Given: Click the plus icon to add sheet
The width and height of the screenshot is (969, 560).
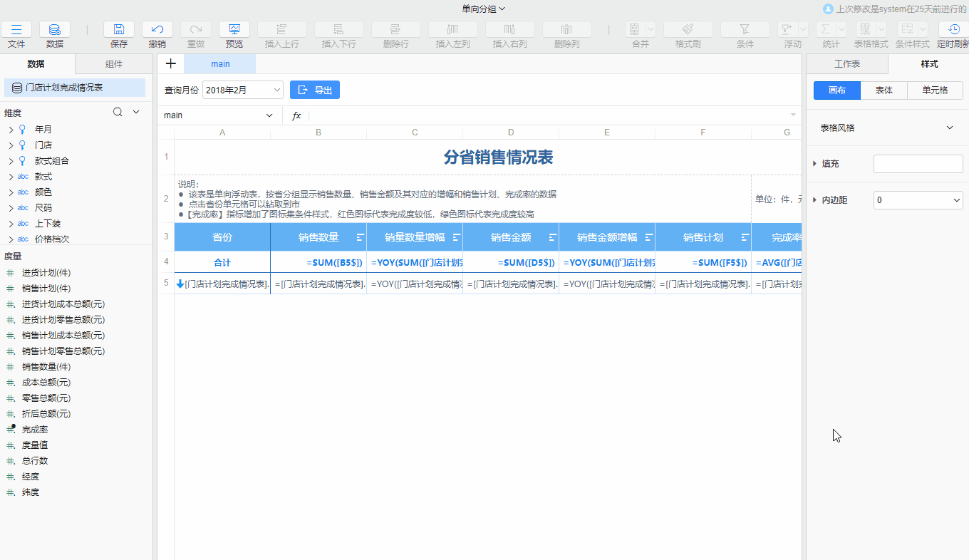Looking at the screenshot, I should click(171, 63).
